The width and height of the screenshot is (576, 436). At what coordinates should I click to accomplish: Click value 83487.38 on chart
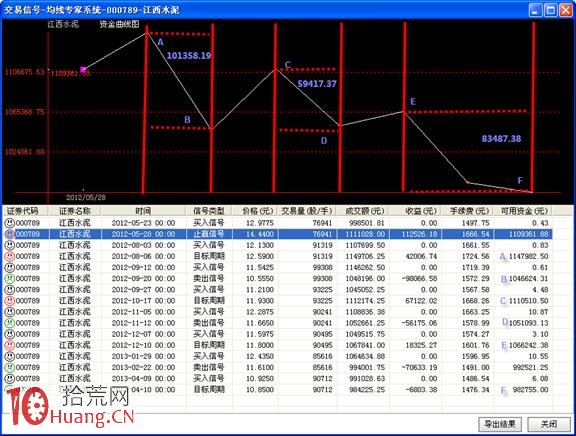501,139
